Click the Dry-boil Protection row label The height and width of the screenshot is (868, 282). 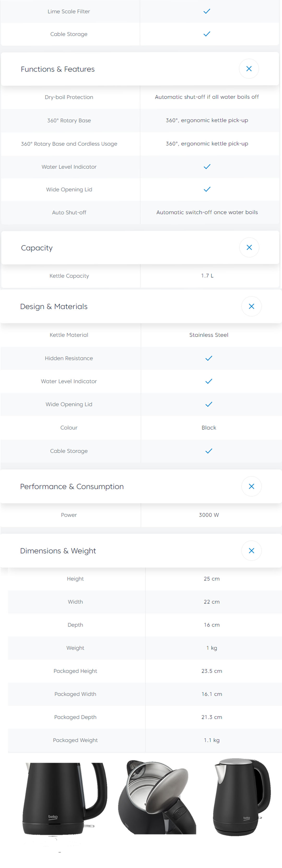[x=69, y=97]
